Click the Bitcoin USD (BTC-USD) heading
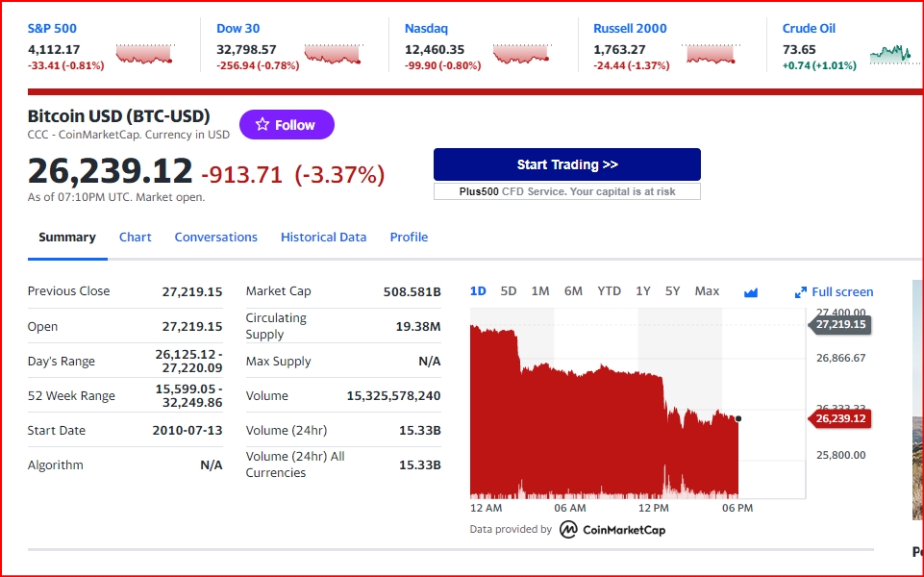Image resolution: width=924 pixels, height=577 pixels. pyautogui.click(x=118, y=116)
